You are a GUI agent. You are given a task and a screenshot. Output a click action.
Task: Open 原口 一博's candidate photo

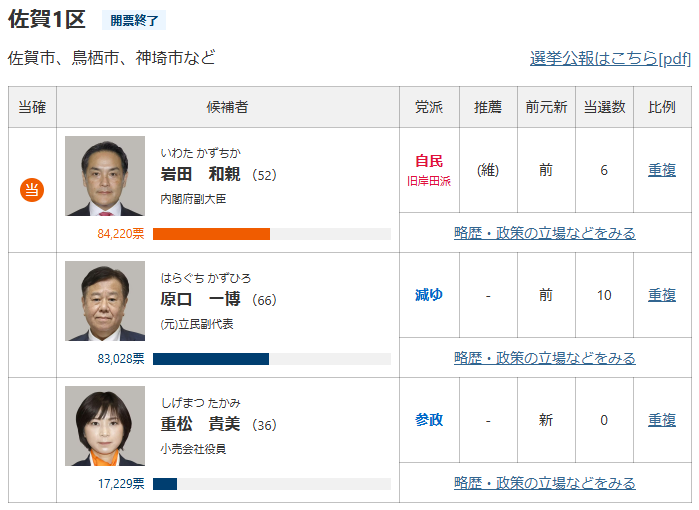click(x=105, y=301)
